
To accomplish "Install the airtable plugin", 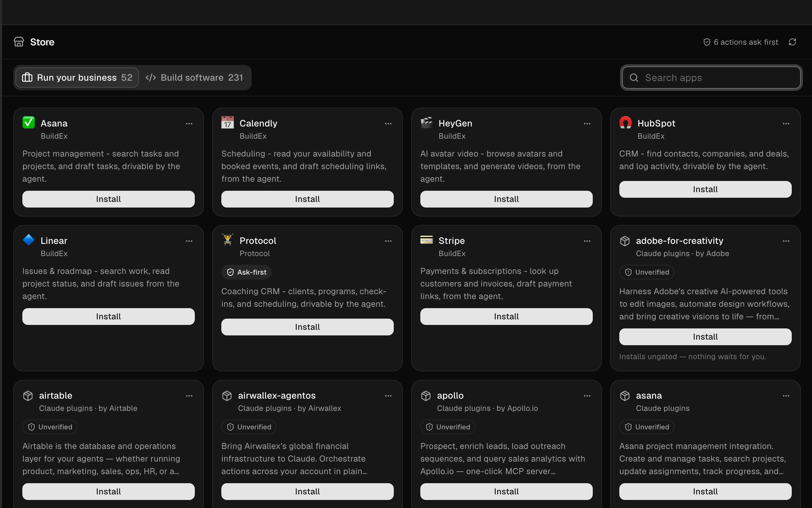I will point(109,492).
